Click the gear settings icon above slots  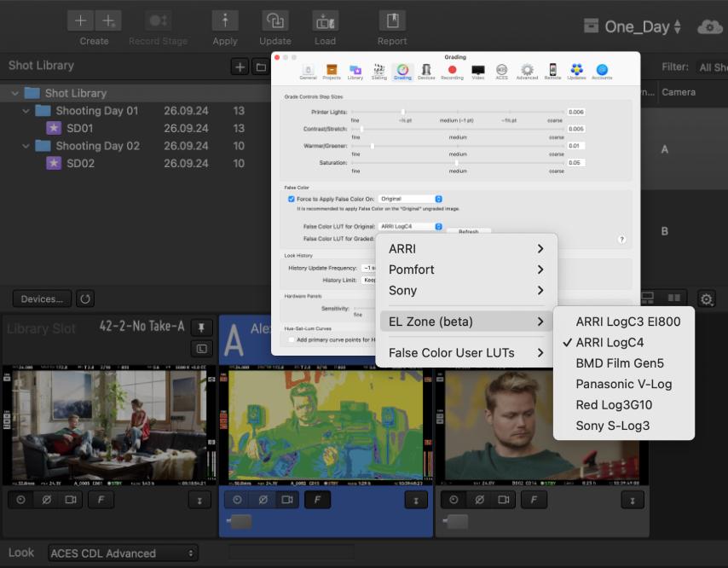pos(706,299)
